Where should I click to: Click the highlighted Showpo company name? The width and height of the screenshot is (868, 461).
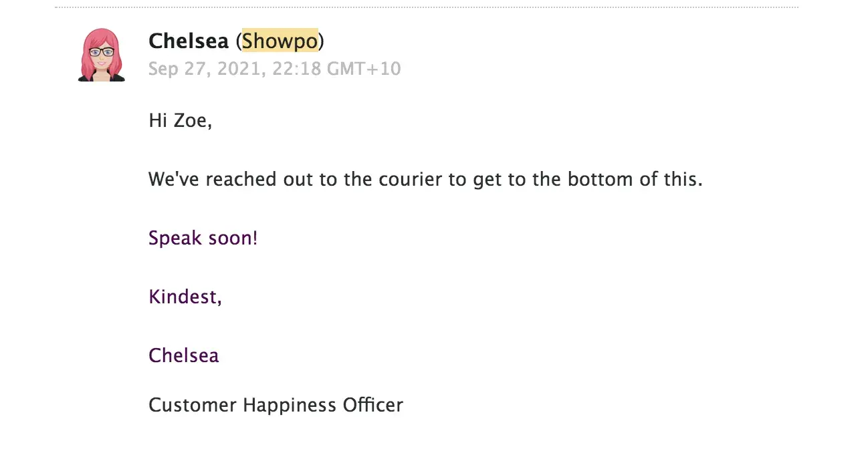pyautogui.click(x=280, y=41)
